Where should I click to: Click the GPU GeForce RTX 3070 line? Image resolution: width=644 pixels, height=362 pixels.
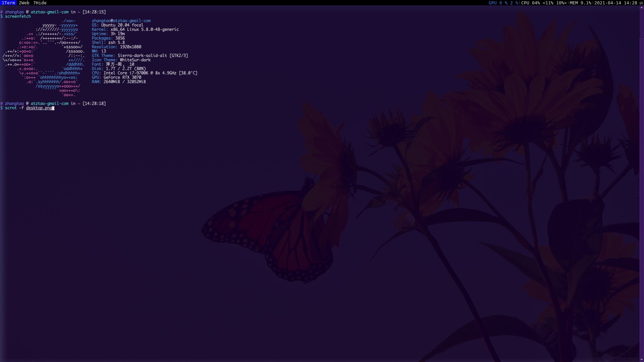click(x=116, y=77)
